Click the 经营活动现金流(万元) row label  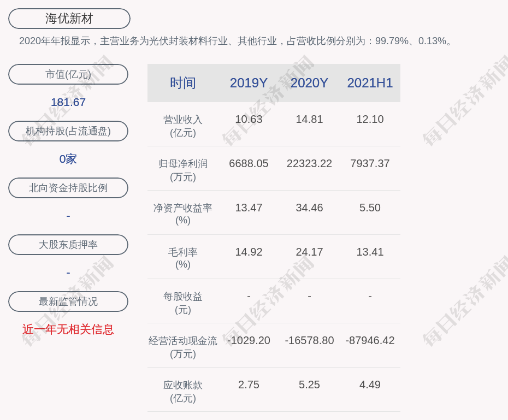tap(183, 347)
